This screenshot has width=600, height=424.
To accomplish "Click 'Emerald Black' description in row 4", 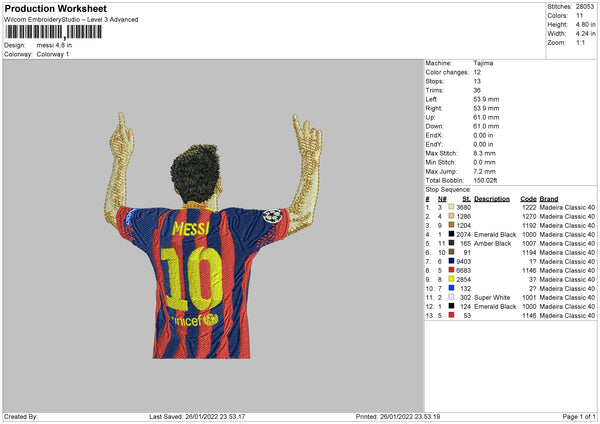I will pos(495,235).
